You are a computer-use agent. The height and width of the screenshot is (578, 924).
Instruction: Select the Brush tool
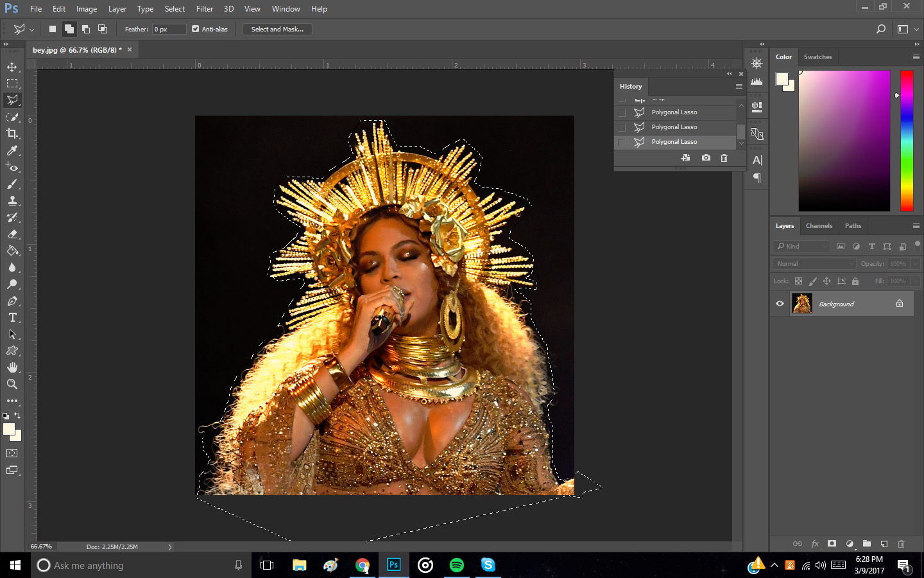[12, 184]
